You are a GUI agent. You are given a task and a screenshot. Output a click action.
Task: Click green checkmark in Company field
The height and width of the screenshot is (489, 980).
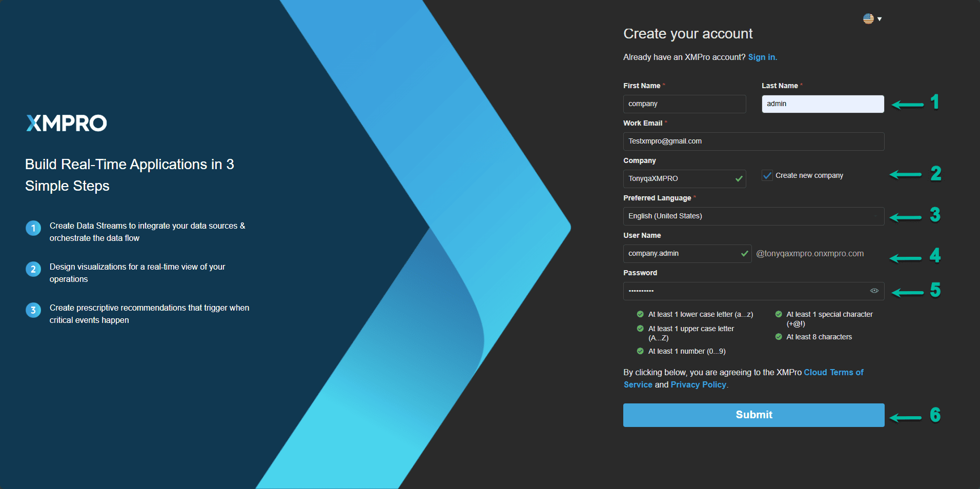pos(739,179)
